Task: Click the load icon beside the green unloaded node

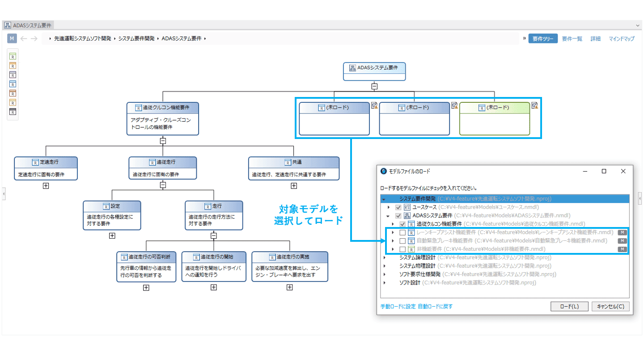Action: coord(534,105)
